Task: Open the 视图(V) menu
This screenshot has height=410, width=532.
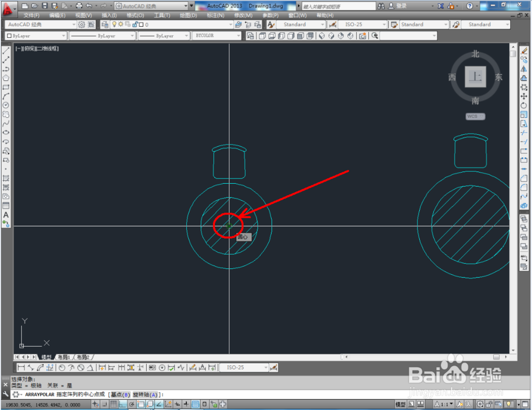Action: point(84,15)
